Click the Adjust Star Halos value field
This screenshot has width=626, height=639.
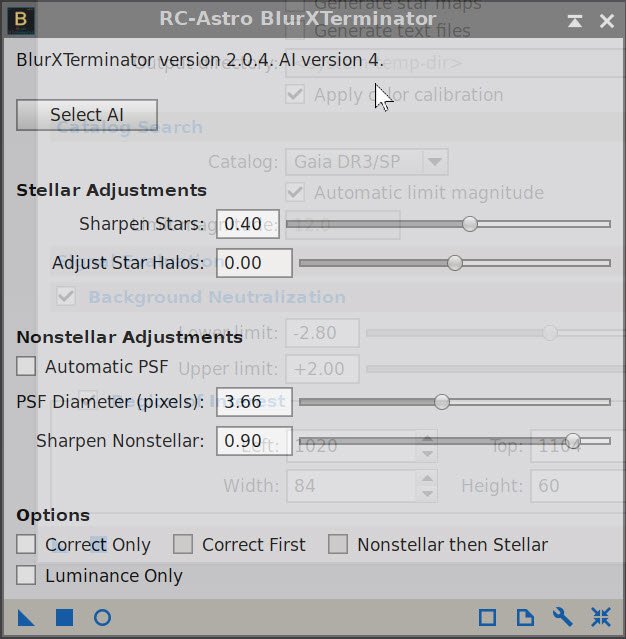click(x=254, y=263)
